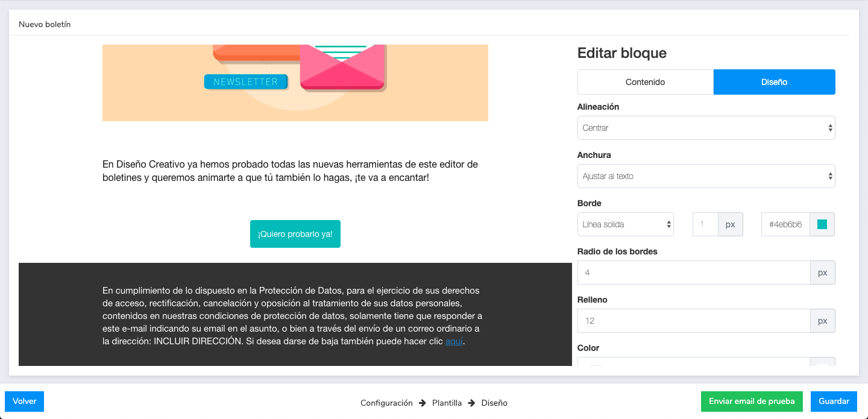Click the Volver button

pyautogui.click(x=24, y=401)
